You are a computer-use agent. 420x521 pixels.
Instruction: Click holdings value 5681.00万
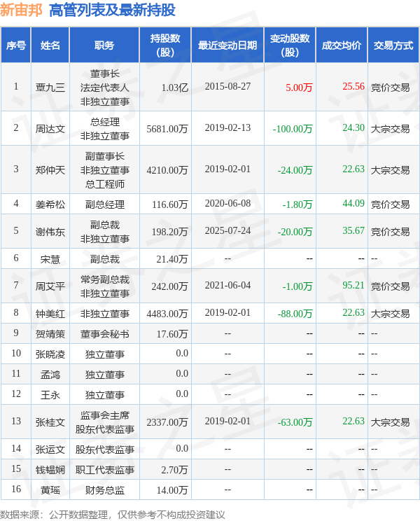tap(167, 129)
